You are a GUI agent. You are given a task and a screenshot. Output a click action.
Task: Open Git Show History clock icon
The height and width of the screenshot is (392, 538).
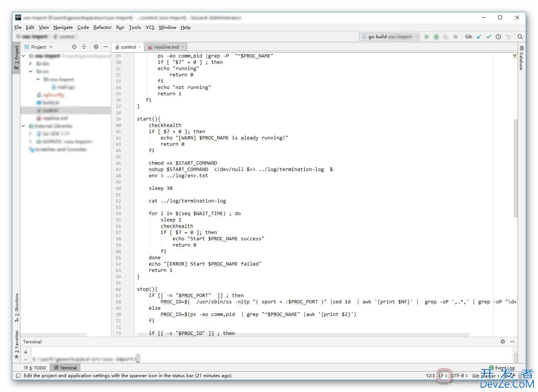coord(498,37)
